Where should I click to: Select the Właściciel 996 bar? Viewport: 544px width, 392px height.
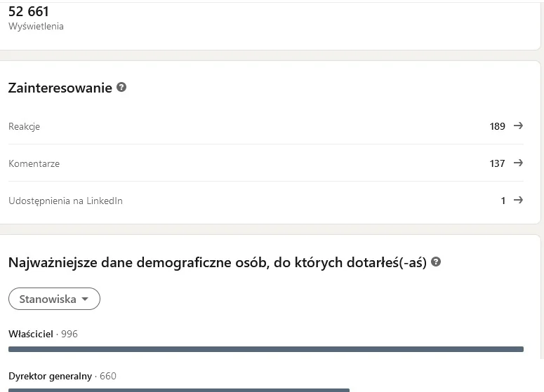click(266, 349)
